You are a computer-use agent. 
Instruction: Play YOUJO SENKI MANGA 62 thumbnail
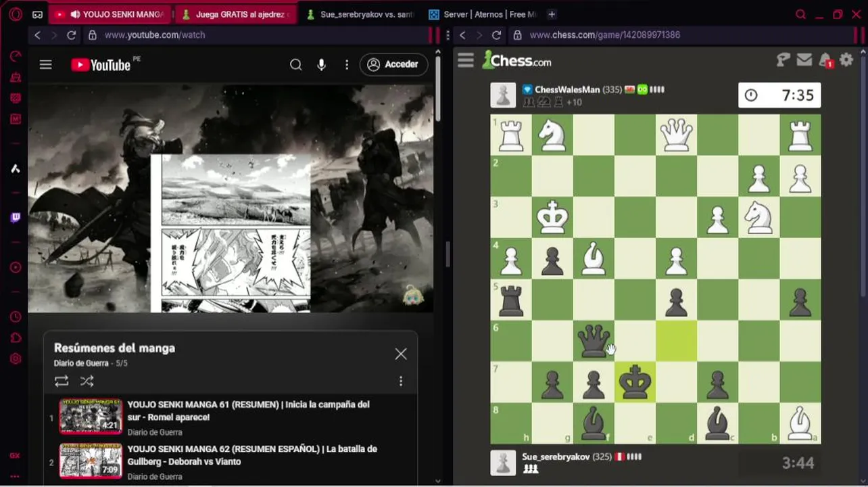tap(91, 461)
